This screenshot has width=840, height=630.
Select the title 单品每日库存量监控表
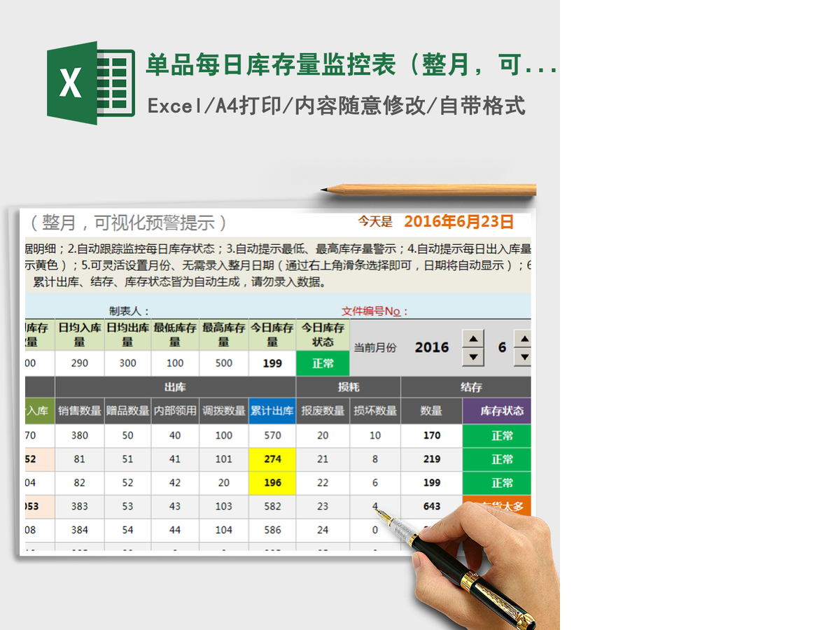tap(271, 65)
